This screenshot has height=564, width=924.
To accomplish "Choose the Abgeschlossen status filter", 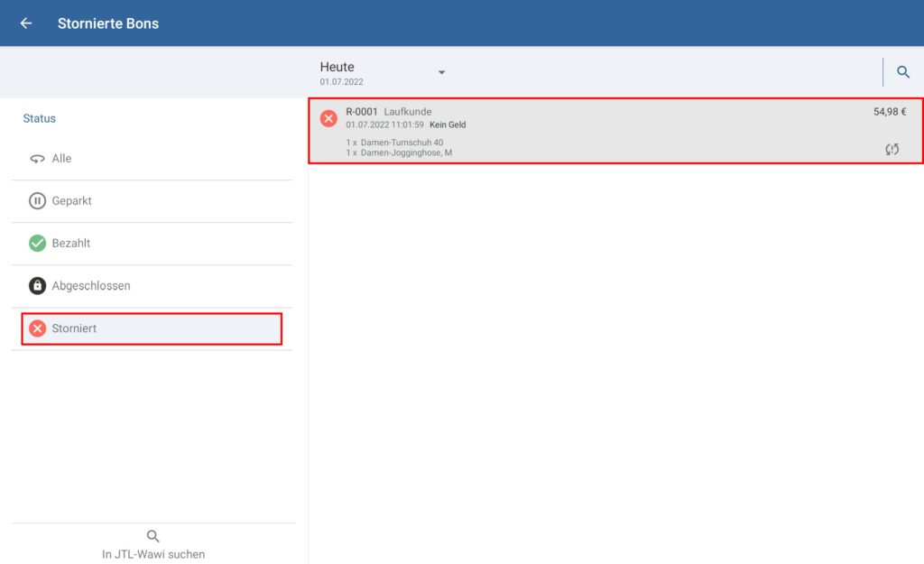I will click(x=91, y=286).
